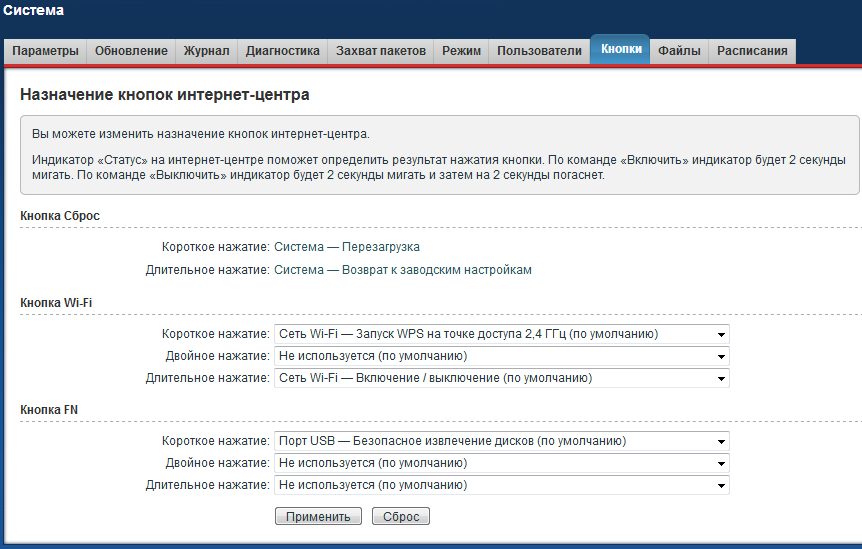Screen dimensions: 862x549
Task: Click the Система page title
Action: [x=34, y=11]
